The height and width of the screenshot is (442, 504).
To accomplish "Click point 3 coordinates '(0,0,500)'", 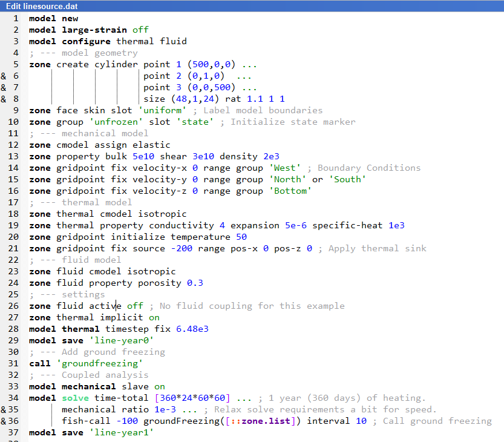I will [212, 88].
